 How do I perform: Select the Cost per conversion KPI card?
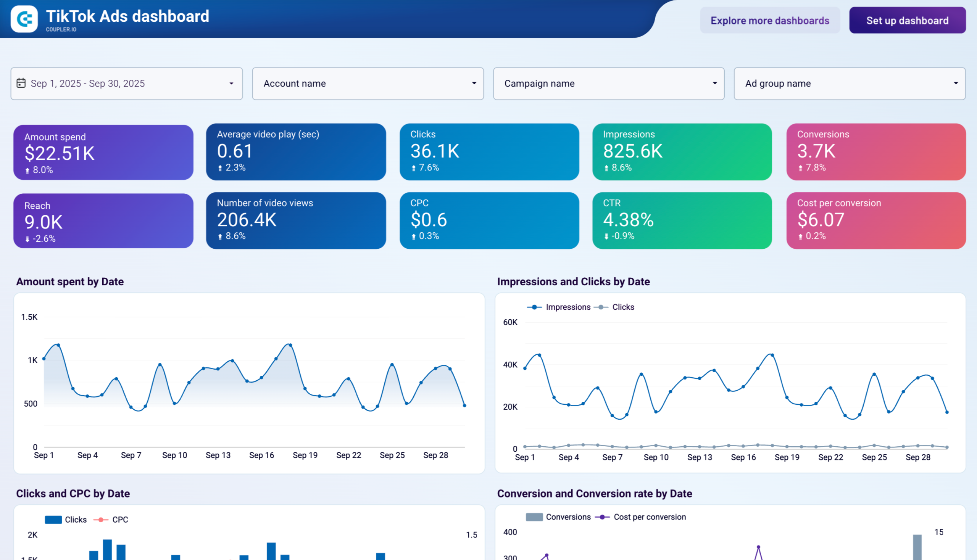[x=877, y=220]
